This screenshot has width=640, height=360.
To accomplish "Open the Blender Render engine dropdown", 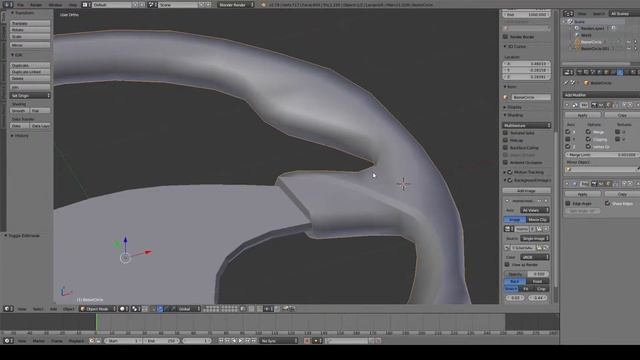I will [x=236, y=5].
